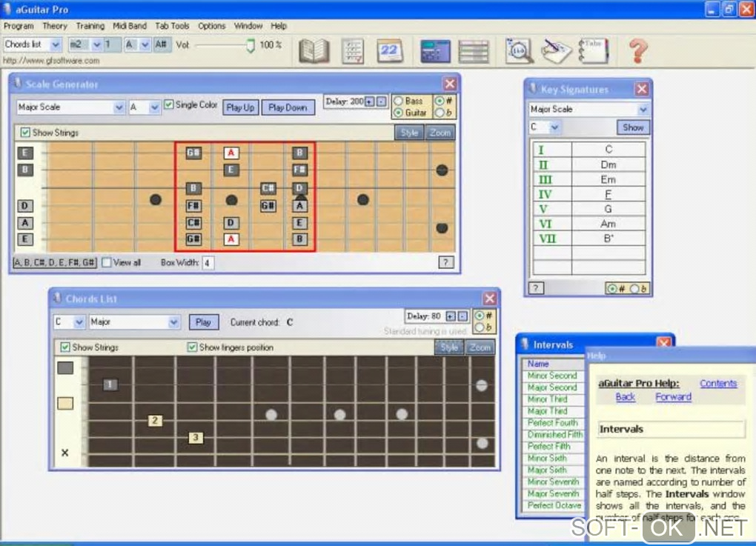Click the red question mark help icon

click(x=638, y=51)
